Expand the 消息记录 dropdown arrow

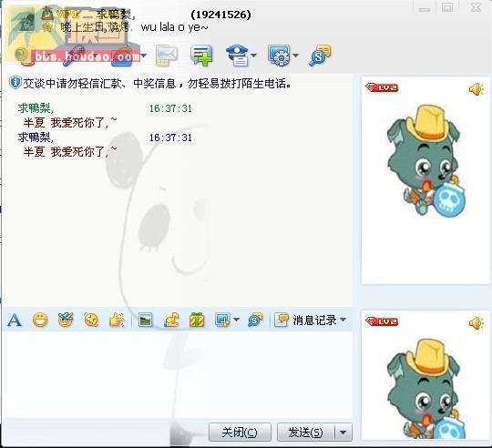click(x=343, y=320)
